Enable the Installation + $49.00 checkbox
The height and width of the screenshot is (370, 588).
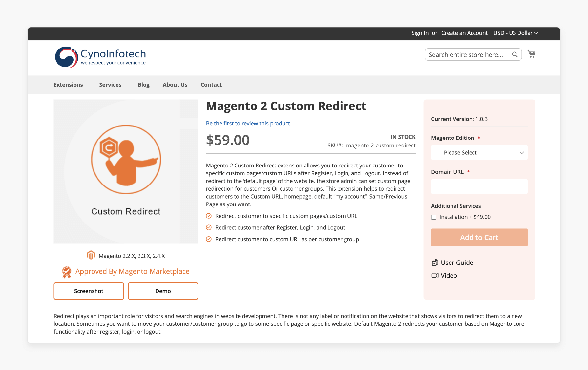pos(434,217)
